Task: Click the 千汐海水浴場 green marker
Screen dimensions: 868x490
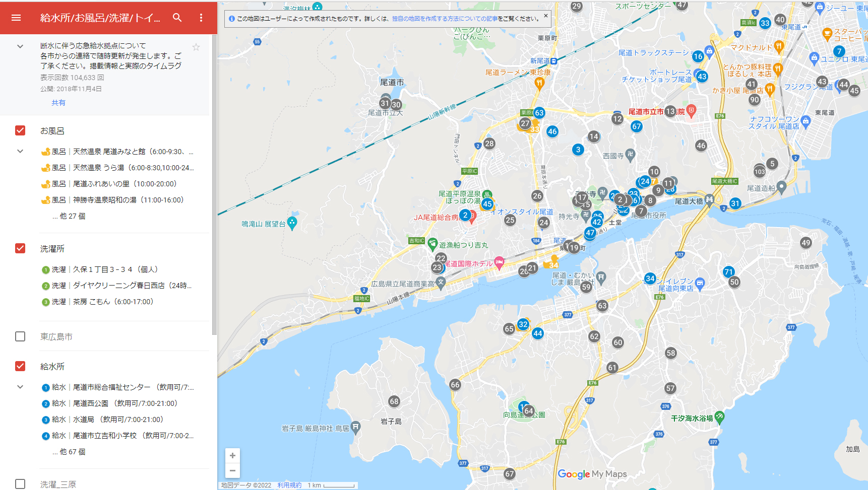Action: coord(719,417)
